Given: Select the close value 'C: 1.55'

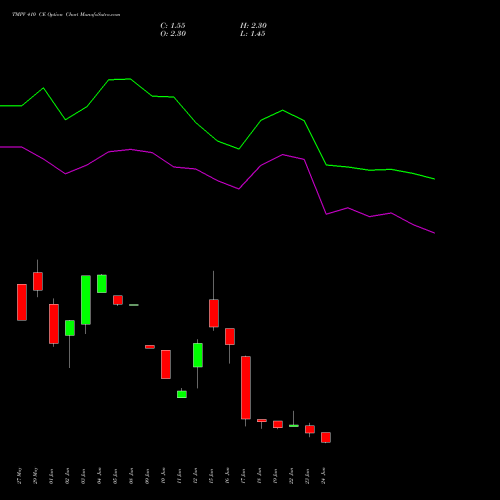Looking at the screenshot, I should pos(173,26).
